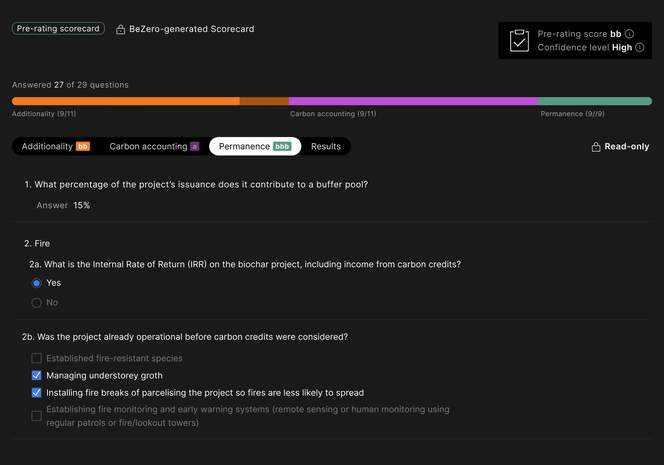The width and height of the screenshot is (664, 465).
Task: Click the purple Carbon accounting progress segment
Action: pos(413,101)
